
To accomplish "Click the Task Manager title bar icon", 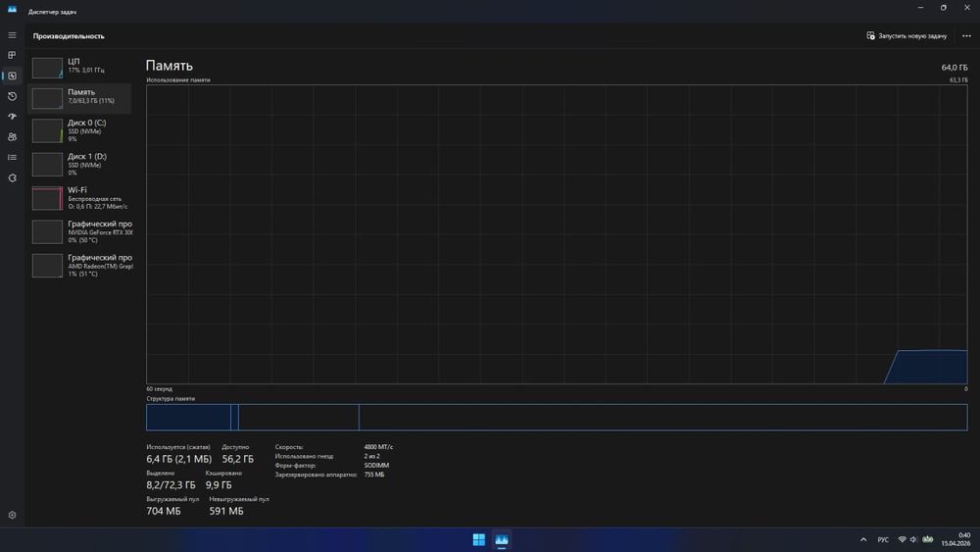I will tap(12, 10).
